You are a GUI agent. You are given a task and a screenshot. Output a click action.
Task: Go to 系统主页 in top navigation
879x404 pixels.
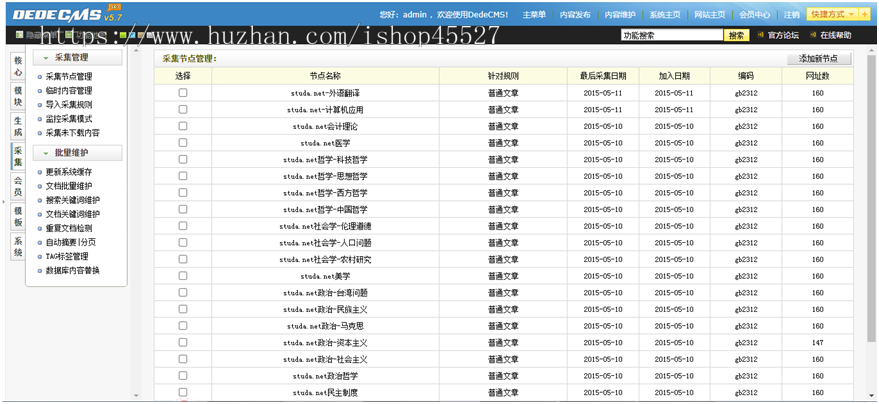click(665, 15)
